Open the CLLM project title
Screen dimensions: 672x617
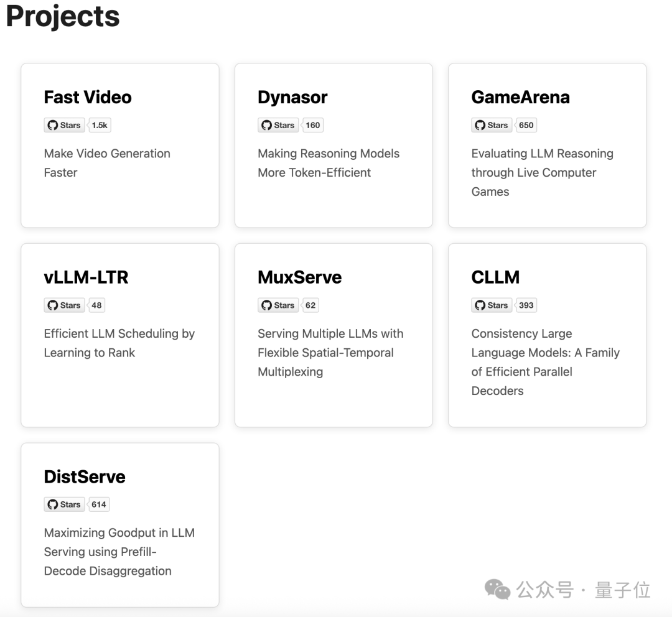(495, 277)
